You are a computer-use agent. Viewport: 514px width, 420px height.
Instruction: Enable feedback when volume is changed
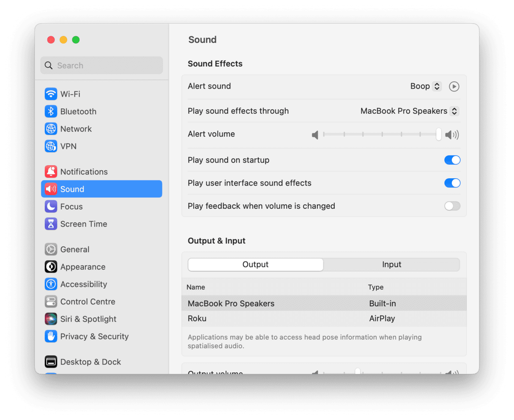[x=452, y=206]
